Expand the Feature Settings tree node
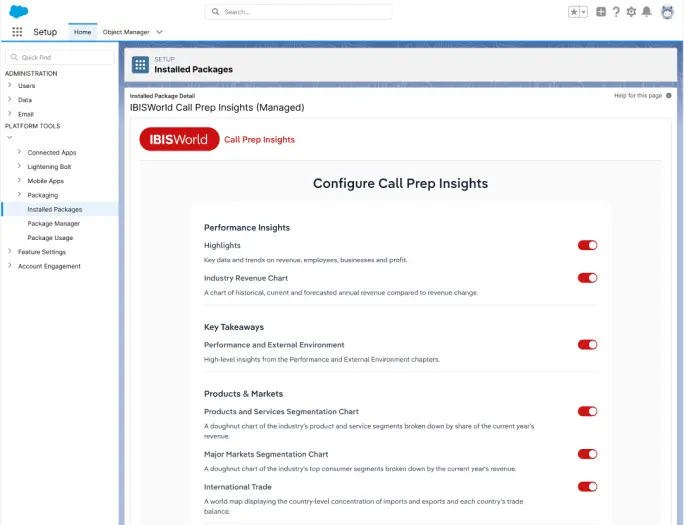Screen dimensions: 684x525 [x=10, y=252]
